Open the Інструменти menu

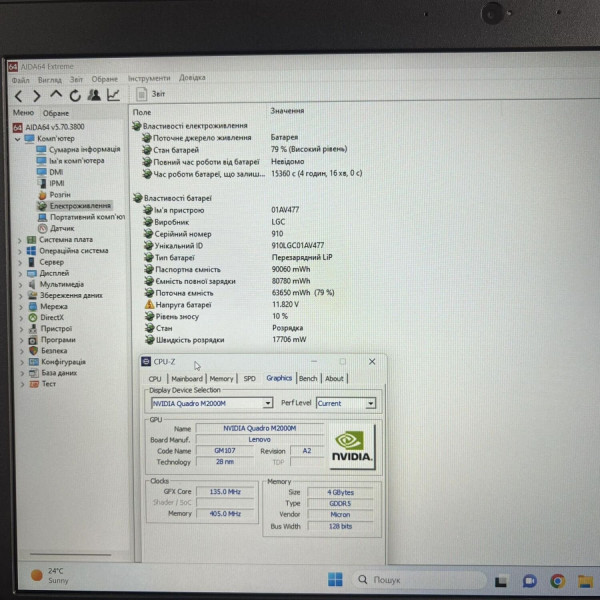149,78
